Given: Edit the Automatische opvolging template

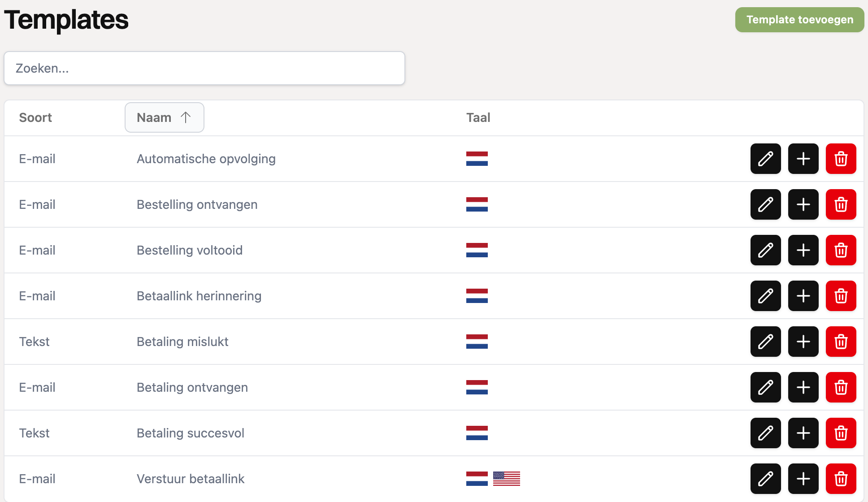Looking at the screenshot, I should tap(766, 159).
